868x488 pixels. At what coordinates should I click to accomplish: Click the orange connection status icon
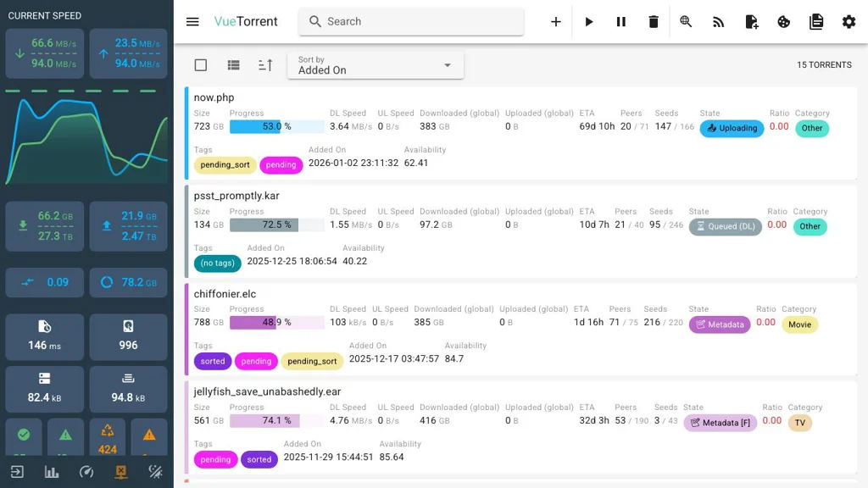120,472
